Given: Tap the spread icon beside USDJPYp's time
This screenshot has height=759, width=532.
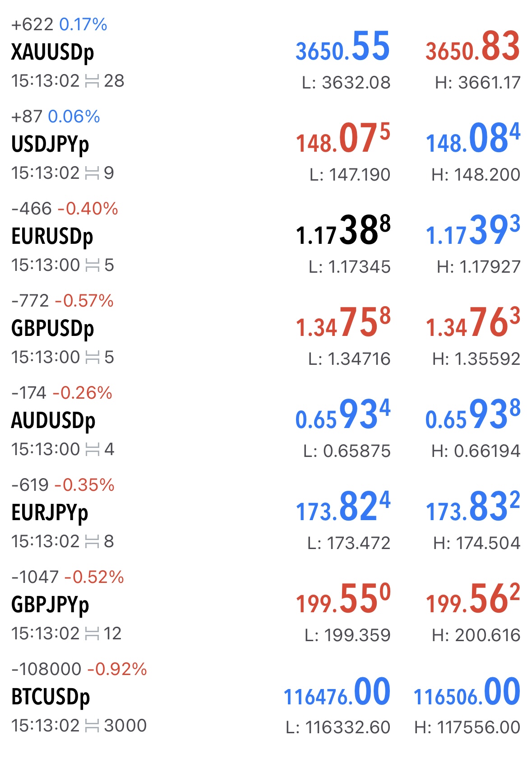Looking at the screenshot, I should [92, 173].
